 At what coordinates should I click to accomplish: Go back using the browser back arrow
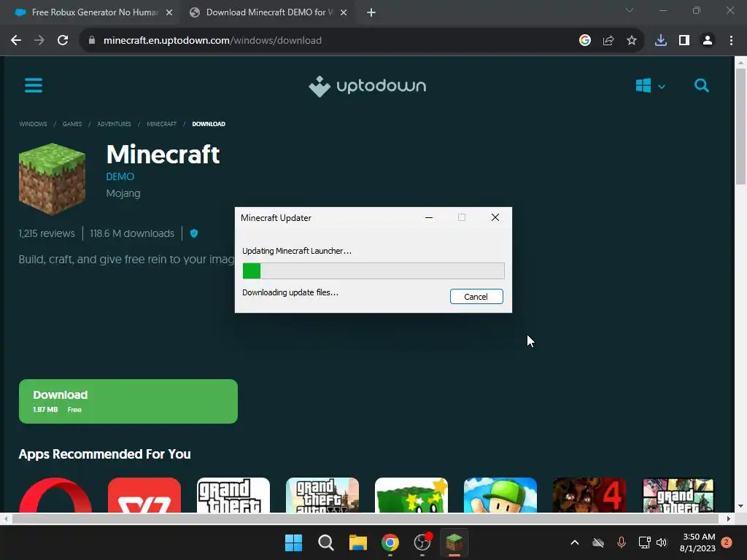[x=16, y=41]
